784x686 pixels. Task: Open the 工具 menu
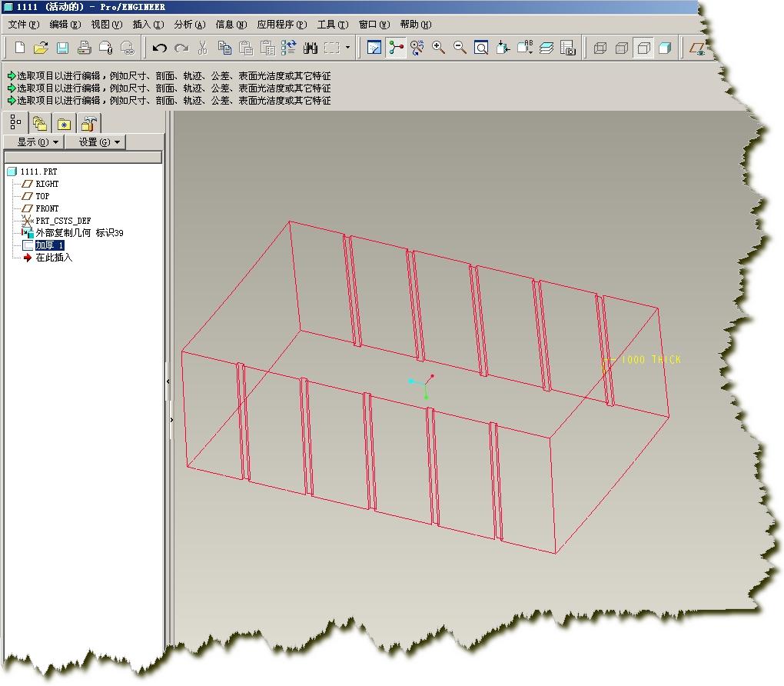pyautogui.click(x=333, y=25)
